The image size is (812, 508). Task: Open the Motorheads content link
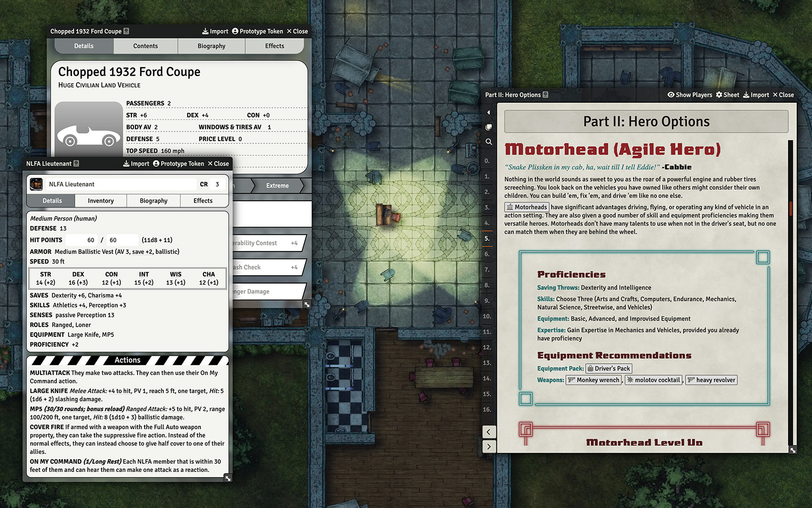527,207
